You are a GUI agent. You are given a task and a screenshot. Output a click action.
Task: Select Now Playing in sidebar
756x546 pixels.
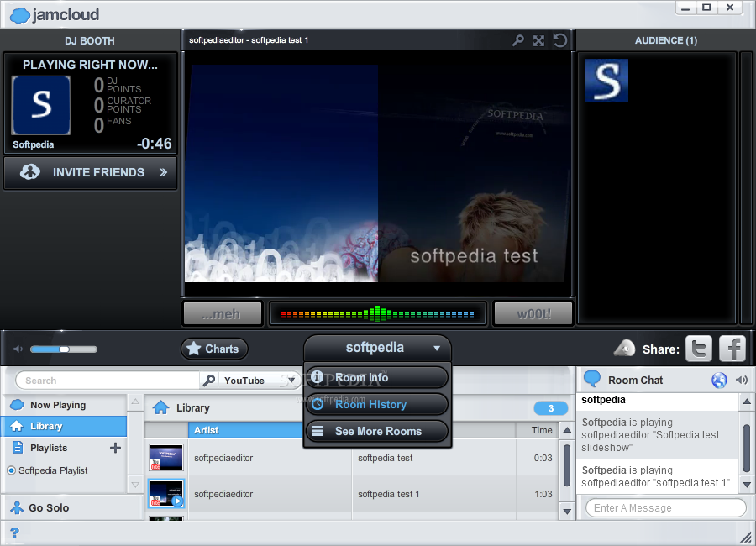point(64,405)
